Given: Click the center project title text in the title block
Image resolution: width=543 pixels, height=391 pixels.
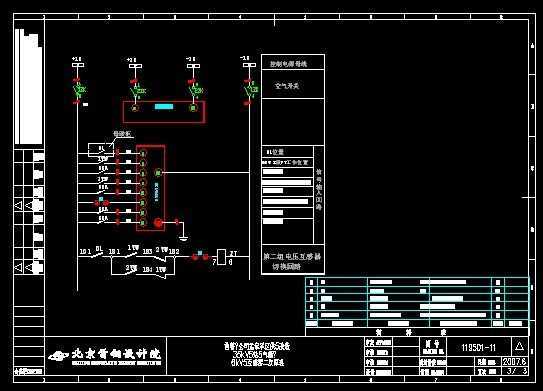Looking at the screenshot, I should point(257,354).
